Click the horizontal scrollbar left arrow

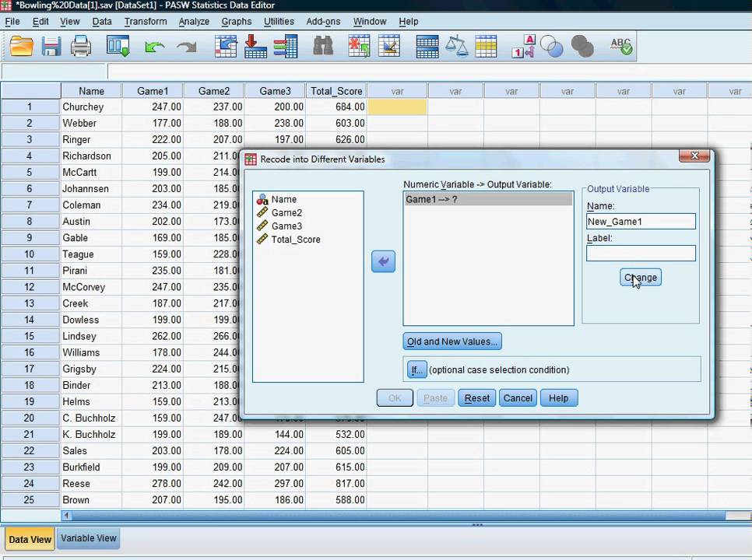67,516
